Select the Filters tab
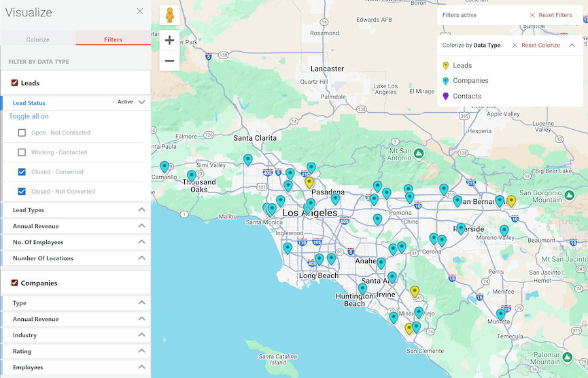 coord(114,39)
